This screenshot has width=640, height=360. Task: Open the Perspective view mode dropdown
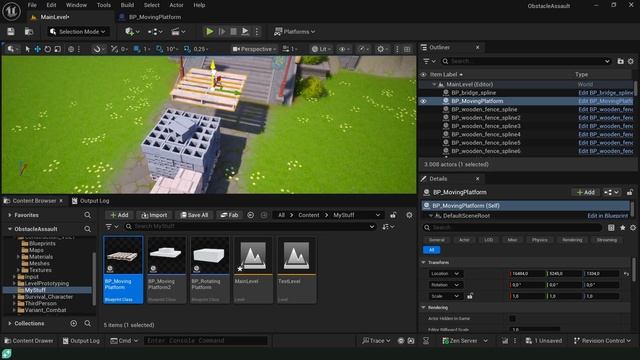click(254, 49)
